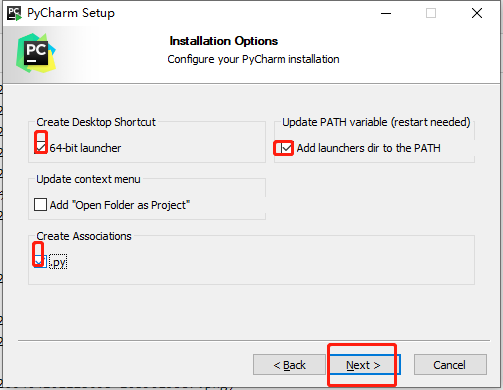The width and height of the screenshot is (503, 390).
Task: Enable Add "Open Folder as Project" checkbox
Action: (40, 205)
